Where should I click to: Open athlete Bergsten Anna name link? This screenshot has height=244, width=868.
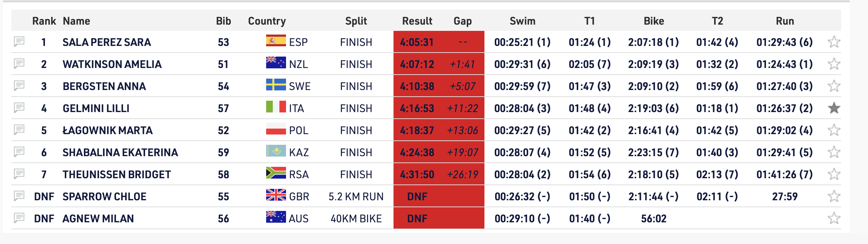(104, 86)
